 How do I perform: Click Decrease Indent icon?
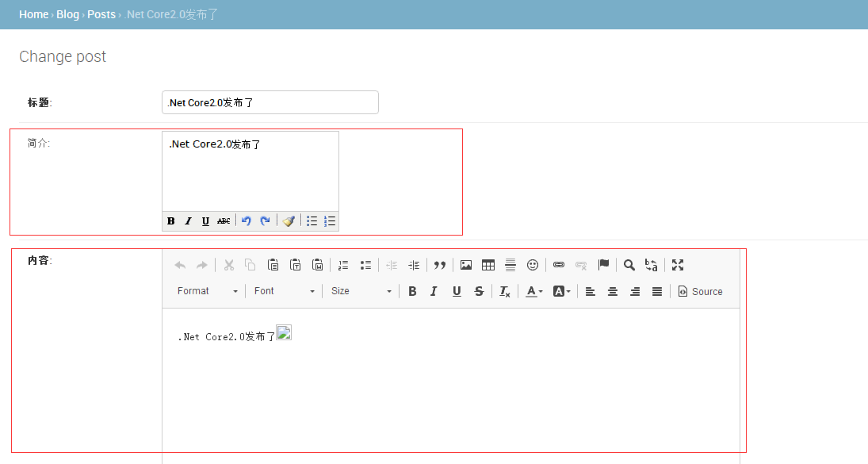coord(392,265)
